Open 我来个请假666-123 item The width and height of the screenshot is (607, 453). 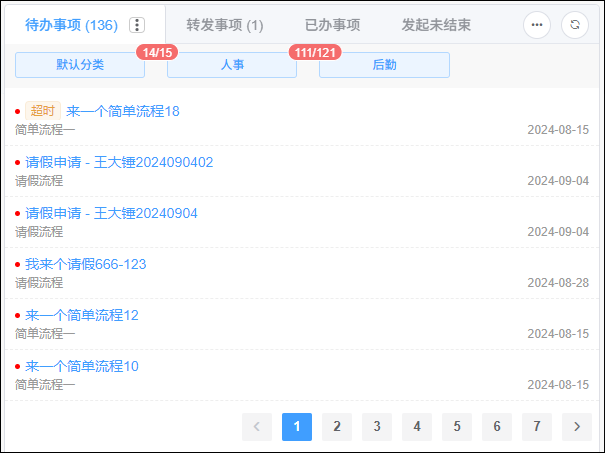(86, 264)
